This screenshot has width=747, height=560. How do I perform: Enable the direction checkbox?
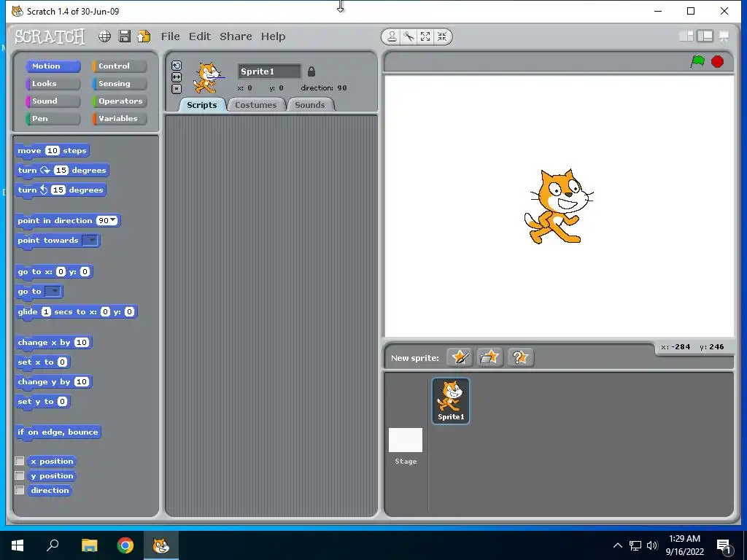(x=20, y=490)
